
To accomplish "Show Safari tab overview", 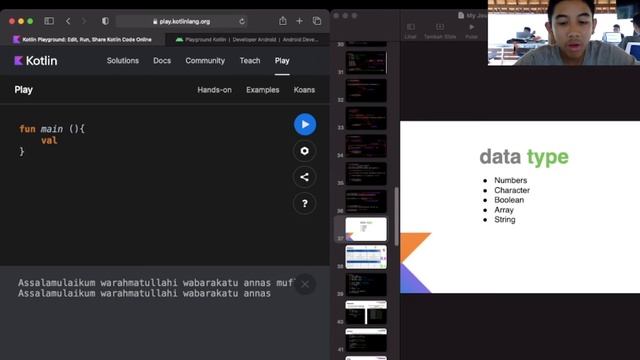I will [317, 21].
